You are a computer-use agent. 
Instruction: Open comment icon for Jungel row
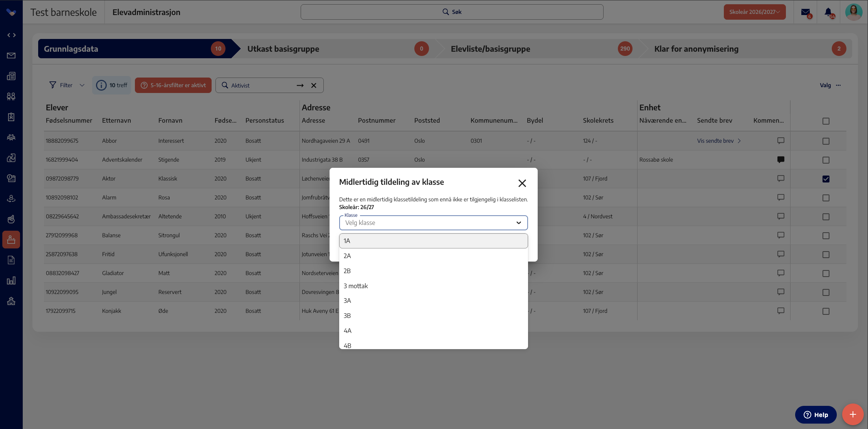click(781, 292)
